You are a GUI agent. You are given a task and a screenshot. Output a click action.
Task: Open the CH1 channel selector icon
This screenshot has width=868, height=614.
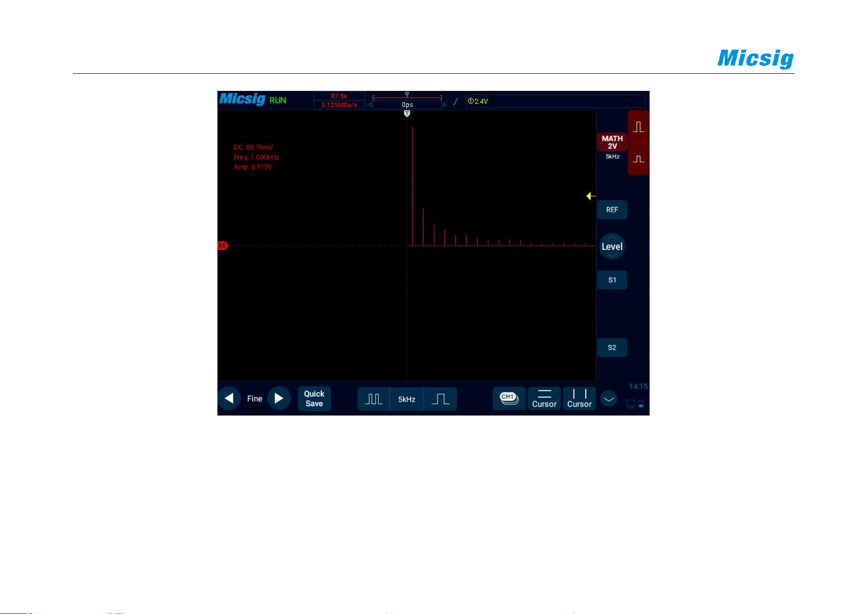tap(509, 398)
